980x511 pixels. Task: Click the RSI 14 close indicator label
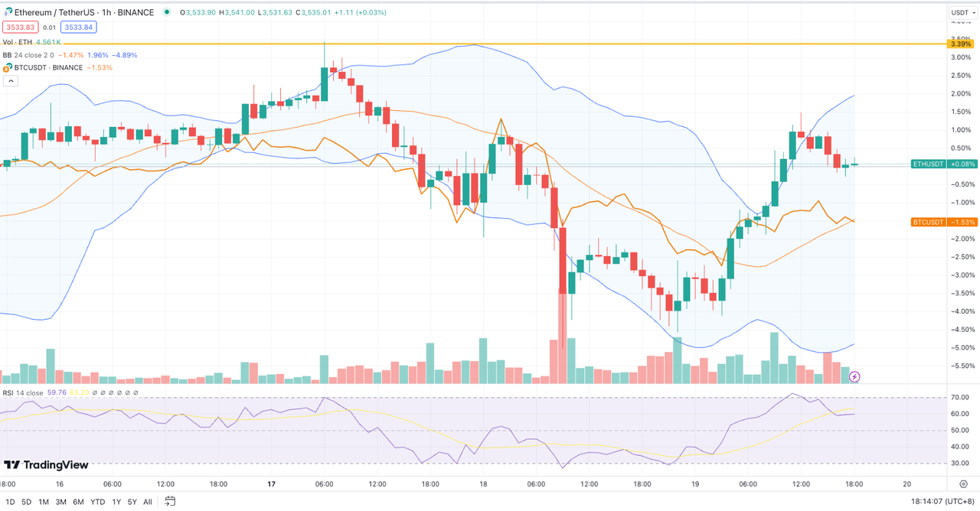coord(23,392)
